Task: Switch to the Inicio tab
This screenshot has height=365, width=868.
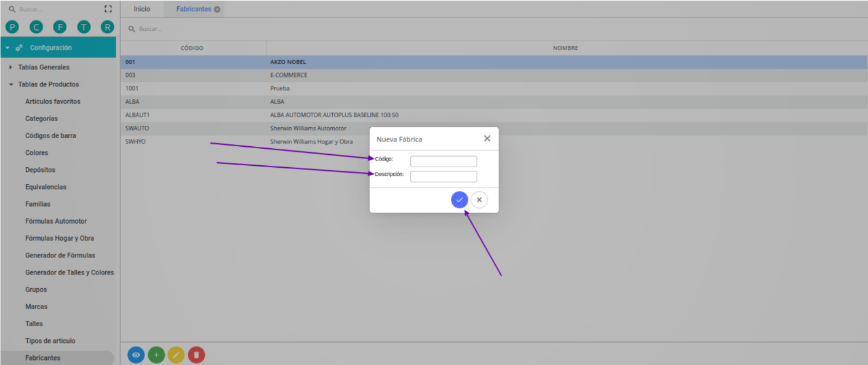Action: click(141, 9)
